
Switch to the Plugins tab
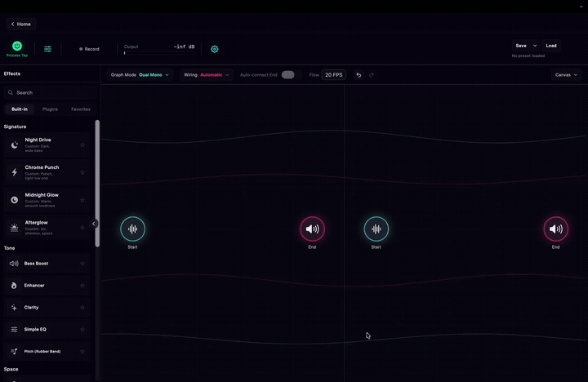click(50, 109)
